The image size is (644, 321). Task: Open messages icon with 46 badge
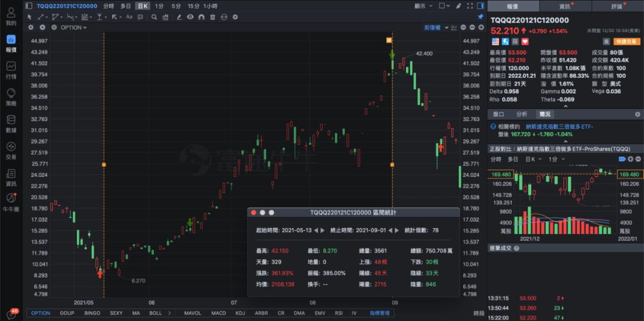(12, 314)
